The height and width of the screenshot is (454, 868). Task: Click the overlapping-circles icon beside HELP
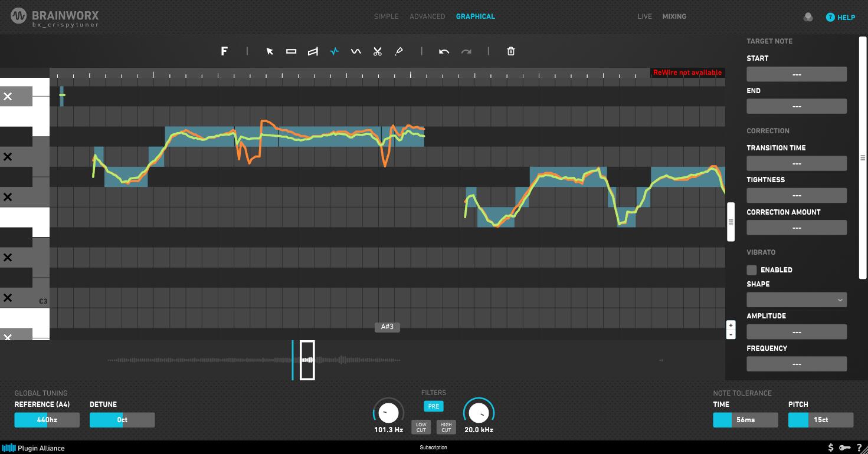(x=808, y=17)
